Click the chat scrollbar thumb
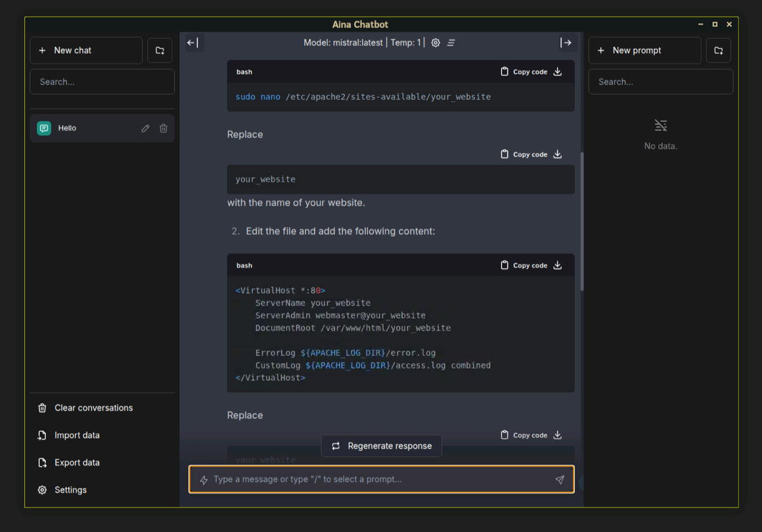The image size is (762, 532). point(582,222)
